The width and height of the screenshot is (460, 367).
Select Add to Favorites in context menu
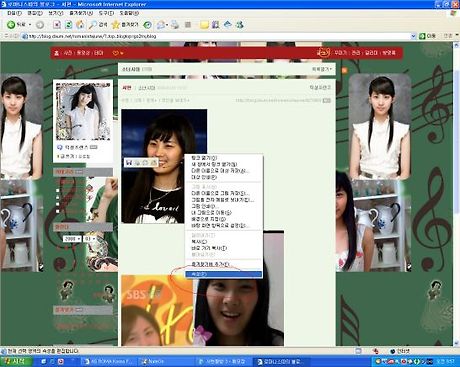pos(223,264)
